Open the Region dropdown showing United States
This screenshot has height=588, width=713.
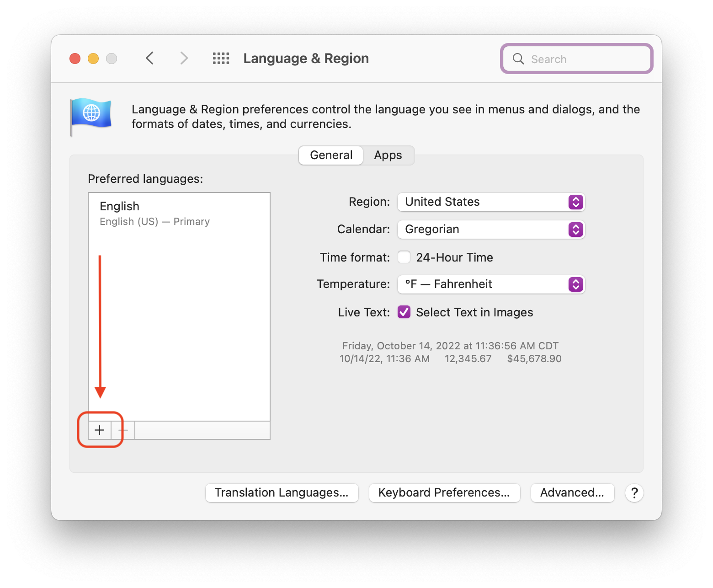491,202
